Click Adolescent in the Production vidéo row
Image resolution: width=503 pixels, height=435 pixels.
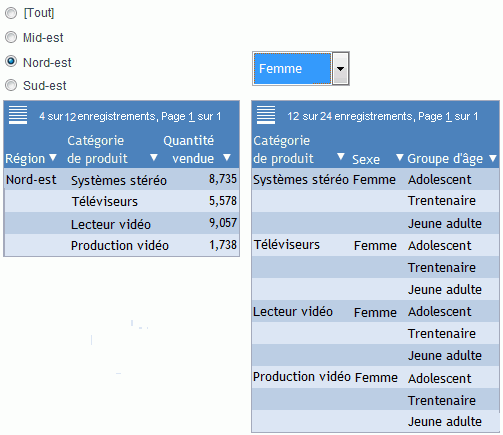tap(440, 379)
